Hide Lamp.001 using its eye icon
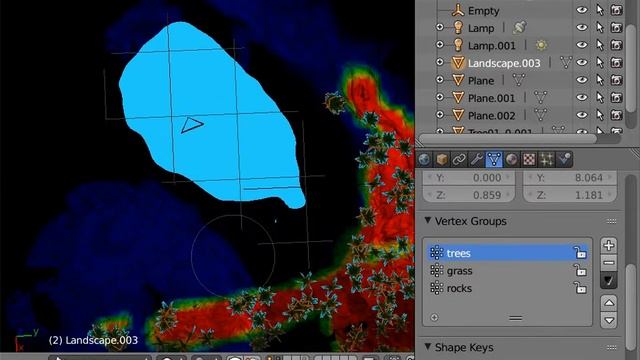 582,45
